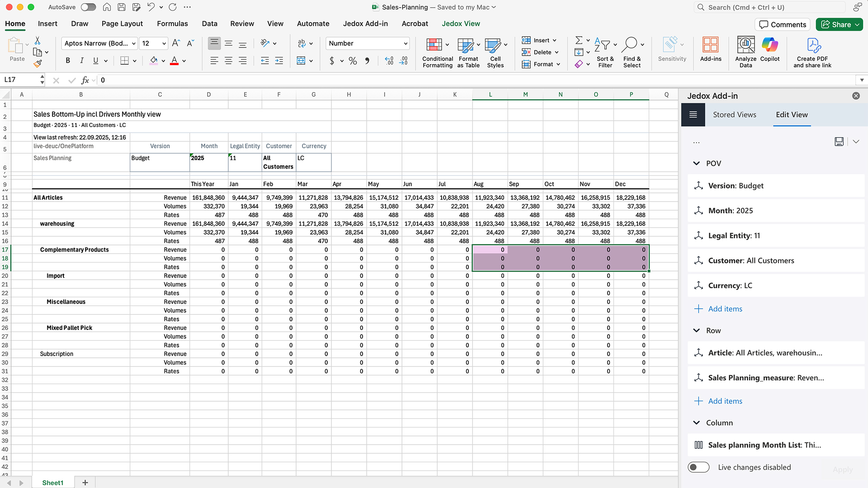Viewport: 868px width, 488px height.
Task: Collapse the POV section
Action: click(696, 164)
